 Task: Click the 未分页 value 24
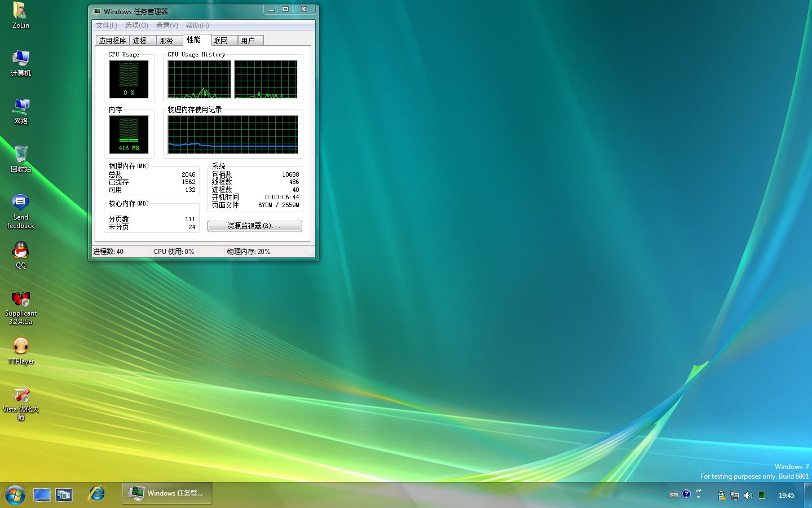click(x=192, y=227)
